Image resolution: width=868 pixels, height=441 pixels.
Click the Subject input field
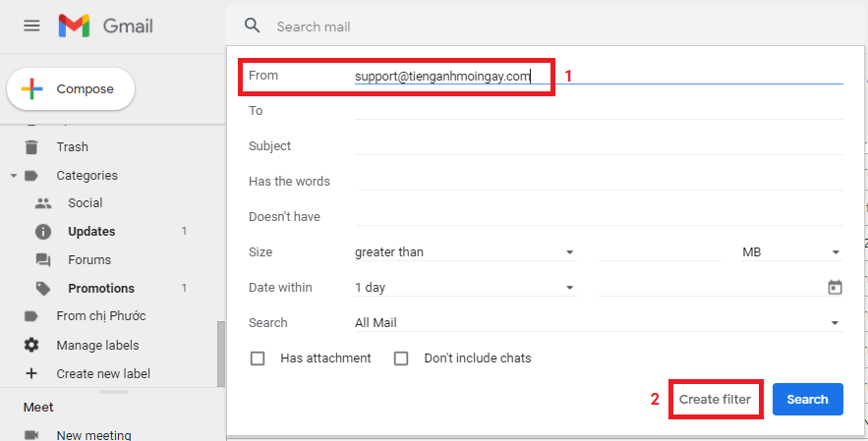[x=598, y=146]
